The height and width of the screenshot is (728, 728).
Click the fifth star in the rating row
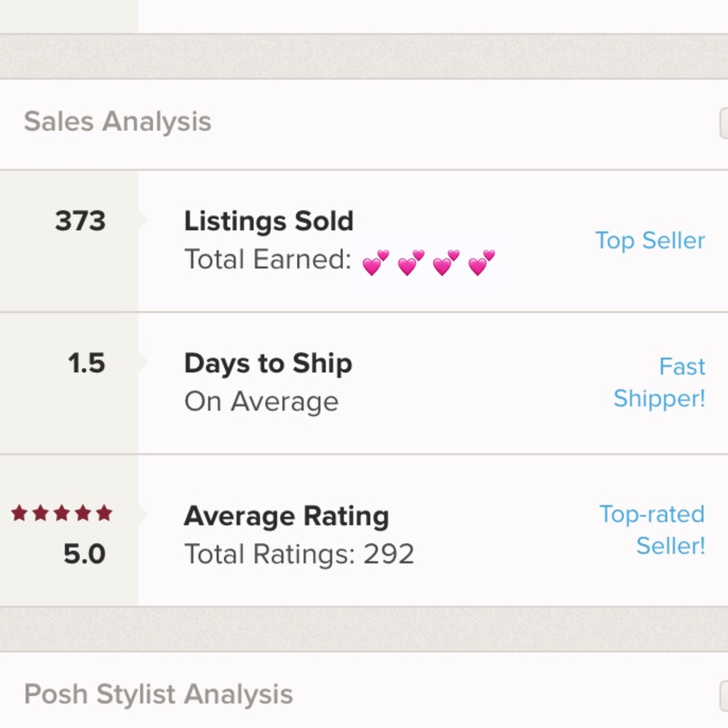[104, 513]
